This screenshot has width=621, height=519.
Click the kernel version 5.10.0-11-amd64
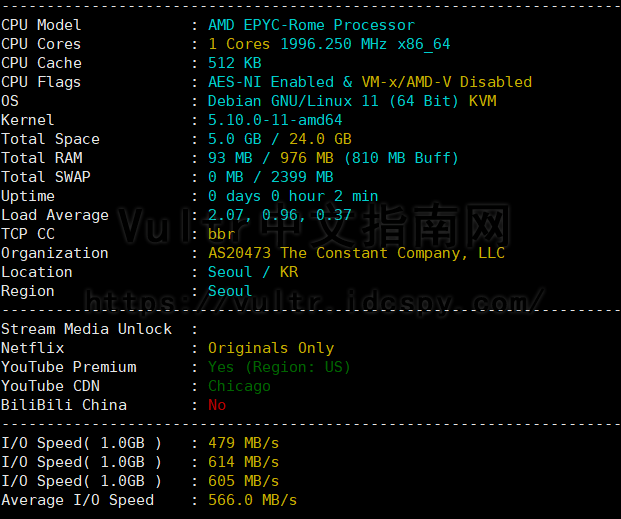(x=275, y=120)
